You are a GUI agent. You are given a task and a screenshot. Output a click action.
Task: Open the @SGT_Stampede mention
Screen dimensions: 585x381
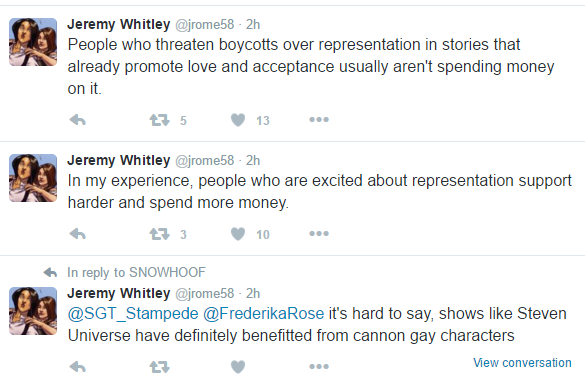pos(133,313)
